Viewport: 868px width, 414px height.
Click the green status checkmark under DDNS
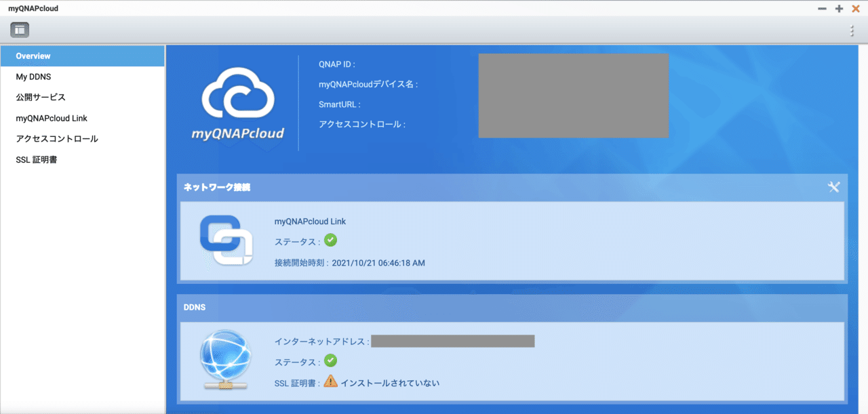tap(330, 360)
